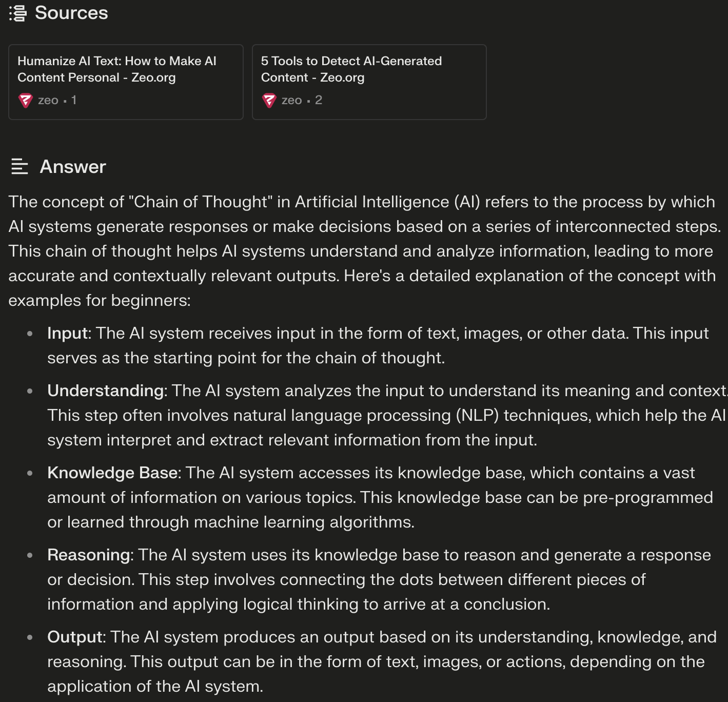Click the bold Knowledge Base term
This screenshot has height=702, width=728.
click(112, 473)
